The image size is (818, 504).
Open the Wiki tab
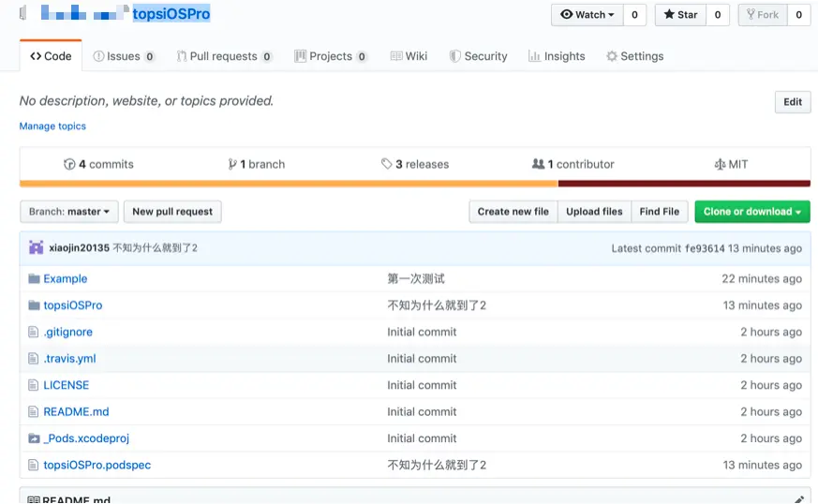[x=409, y=56]
